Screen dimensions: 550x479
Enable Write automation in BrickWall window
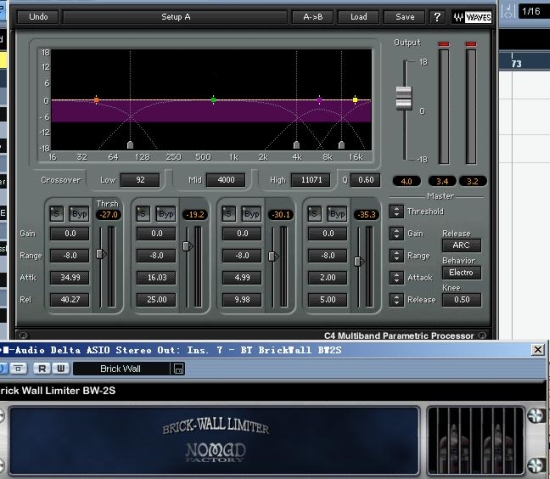point(61,368)
